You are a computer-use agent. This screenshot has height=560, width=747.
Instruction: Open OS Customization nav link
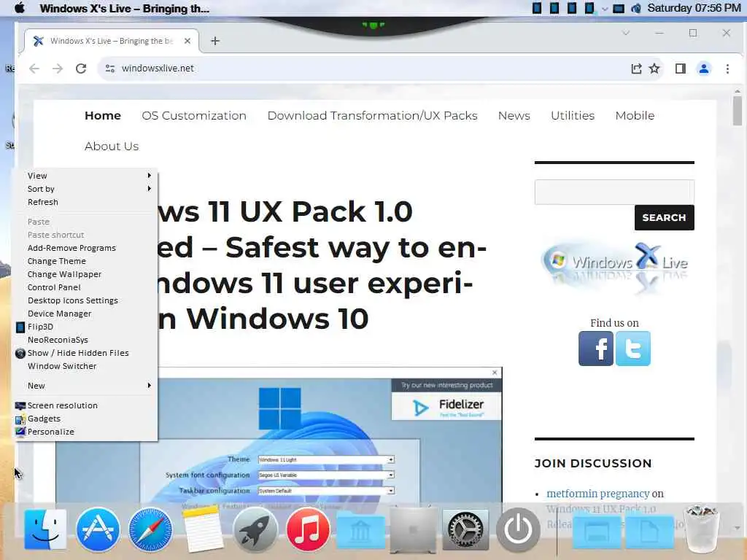tap(194, 116)
